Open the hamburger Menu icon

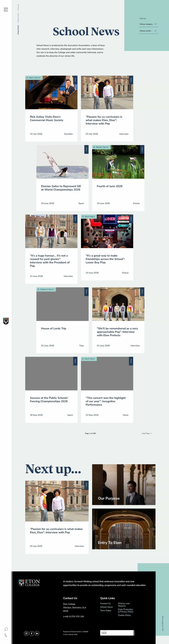(6, 10)
